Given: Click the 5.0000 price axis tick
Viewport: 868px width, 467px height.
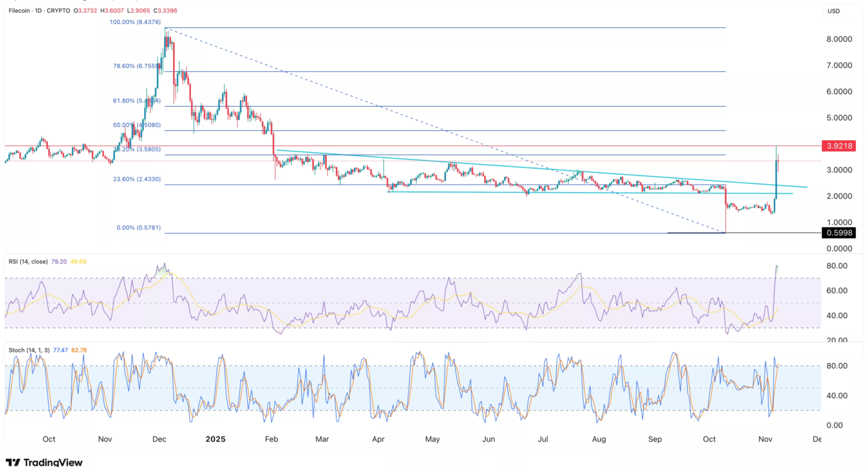Looking at the screenshot, I should click(x=838, y=117).
